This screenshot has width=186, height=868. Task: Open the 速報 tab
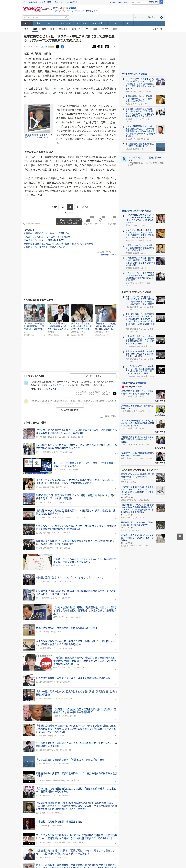[38, 24]
